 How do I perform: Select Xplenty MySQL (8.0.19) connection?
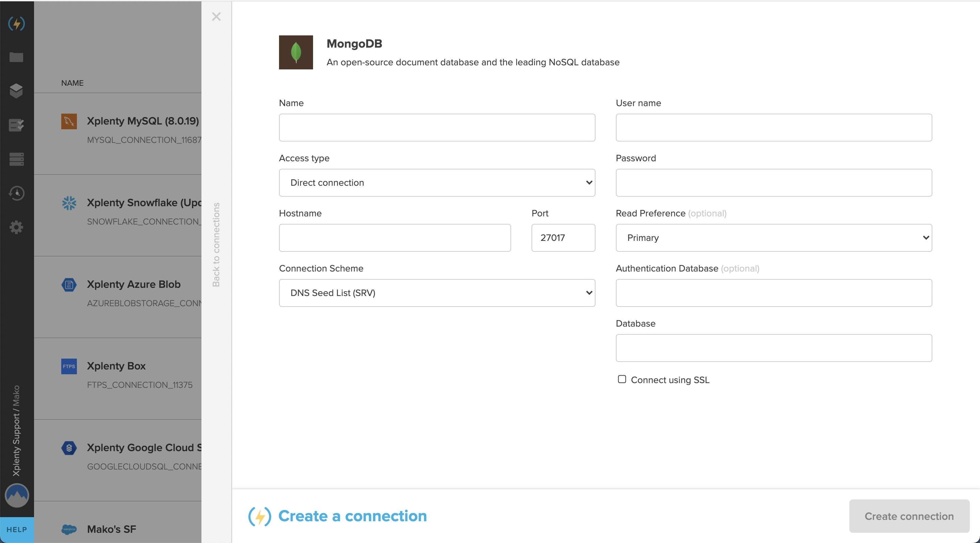[143, 121]
